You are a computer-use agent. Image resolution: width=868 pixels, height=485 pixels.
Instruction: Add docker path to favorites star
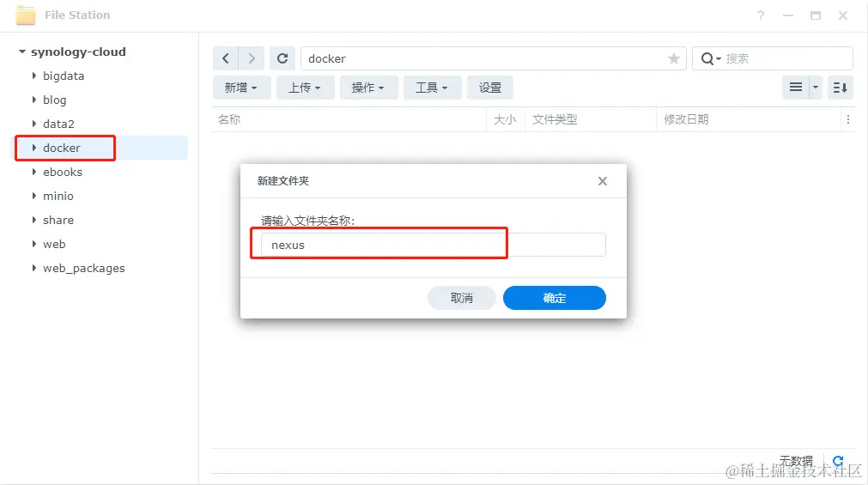pyautogui.click(x=673, y=58)
